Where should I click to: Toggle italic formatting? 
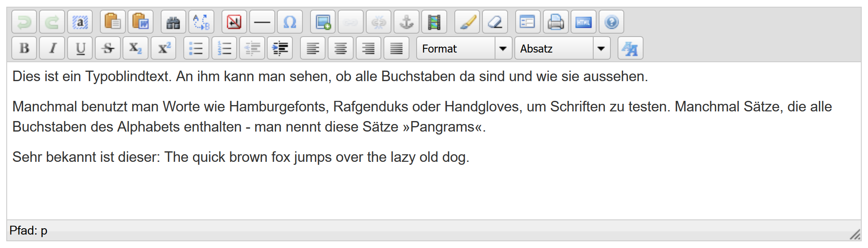pyautogui.click(x=52, y=48)
